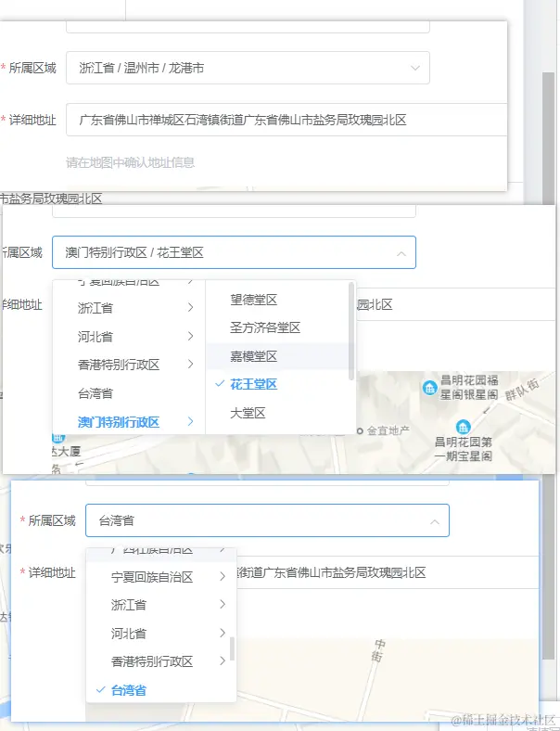The image size is (560, 731).
Task: Select checked 台湾省 in the bottom cascader
Action: click(161, 690)
